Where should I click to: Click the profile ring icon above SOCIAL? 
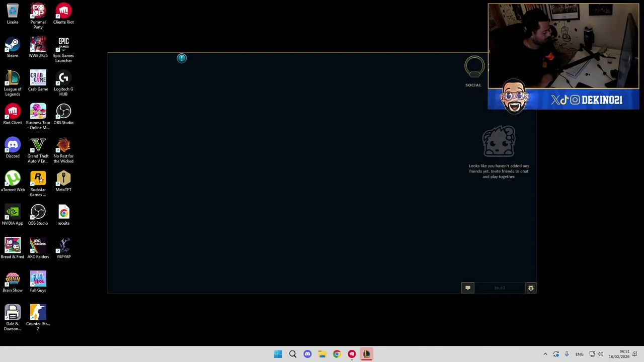coord(474,67)
